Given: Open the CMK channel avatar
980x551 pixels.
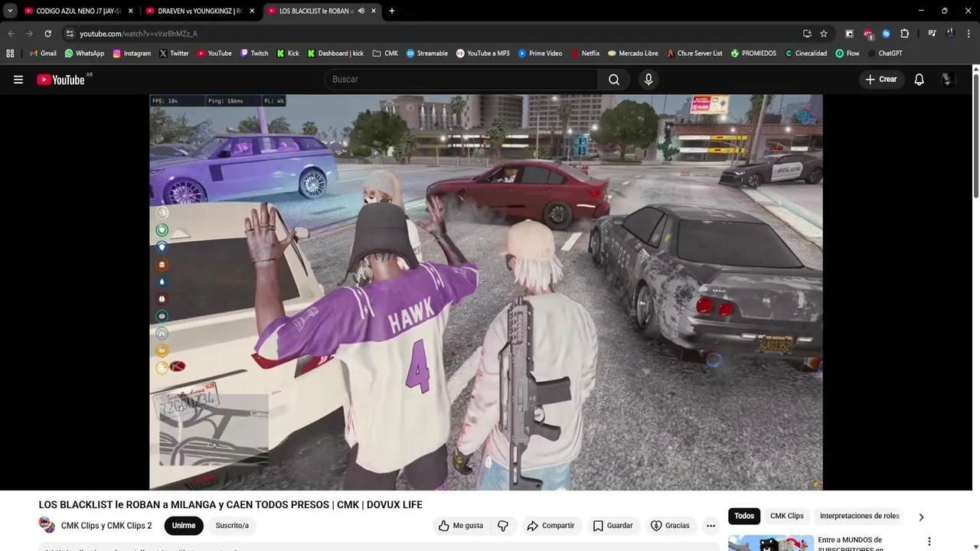Looking at the screenshot, I should 47,525.
